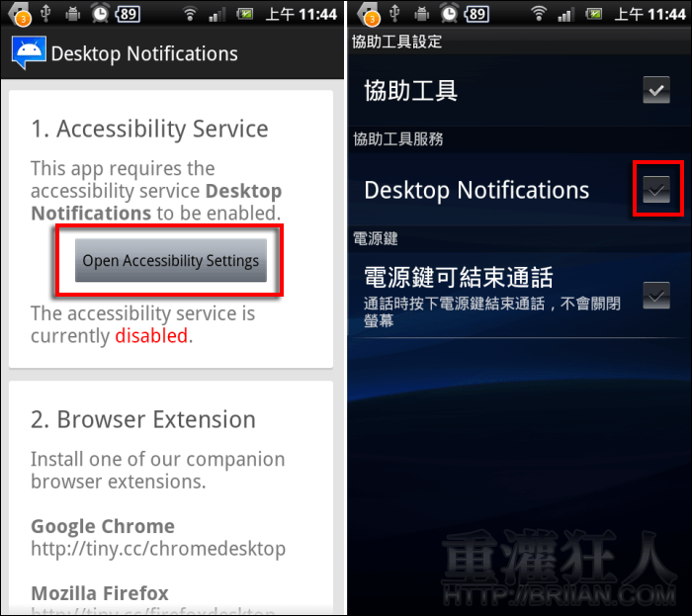This screenshot has height=616, width=692.
Task: Select the Desktop Notifications service row label
Action: (476, 190)
